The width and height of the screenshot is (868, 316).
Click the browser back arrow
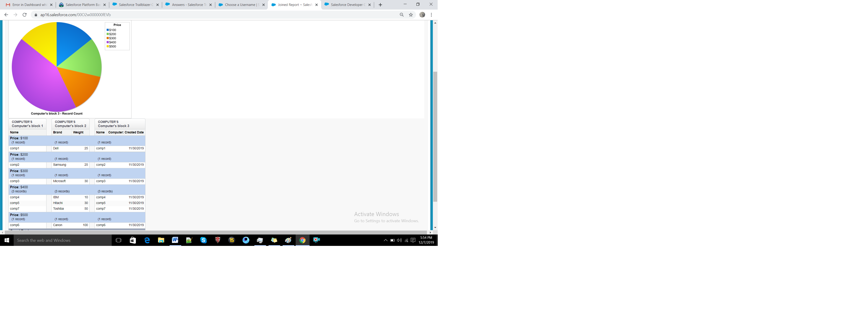(6, 15)
